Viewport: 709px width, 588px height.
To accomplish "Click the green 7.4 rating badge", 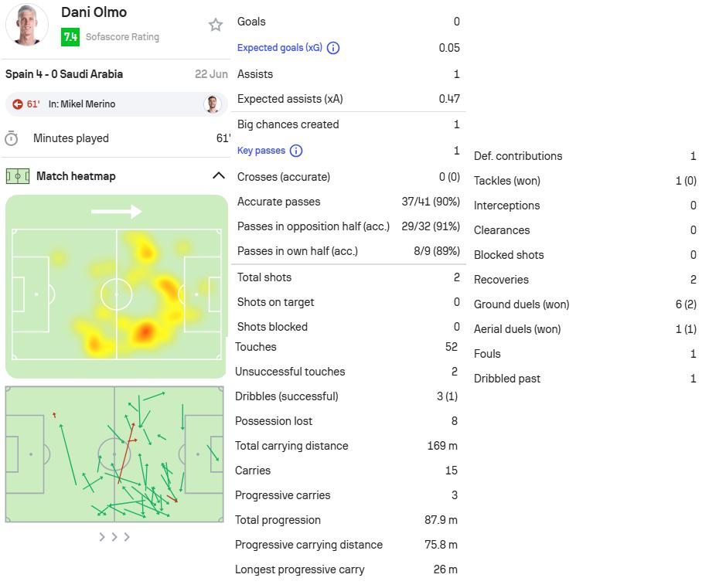I will (x=70, y=37).
